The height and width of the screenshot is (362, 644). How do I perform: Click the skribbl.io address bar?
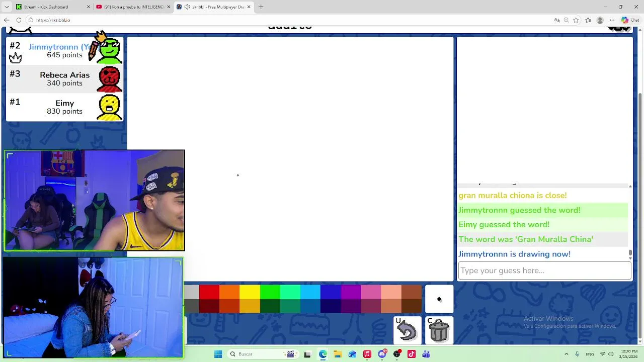287,20
